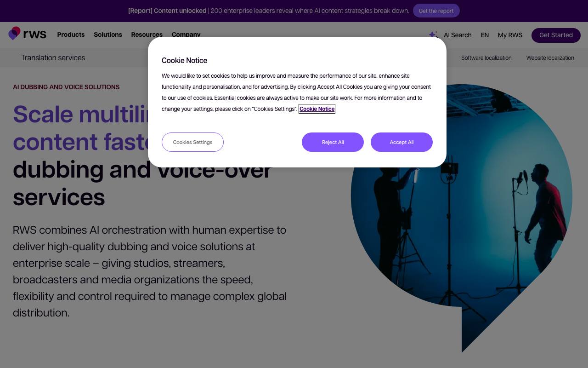This screenshot has width=588, height=368.
Task: Click the '[Report] Content unlocked' banner text
Action: point(167,11)
